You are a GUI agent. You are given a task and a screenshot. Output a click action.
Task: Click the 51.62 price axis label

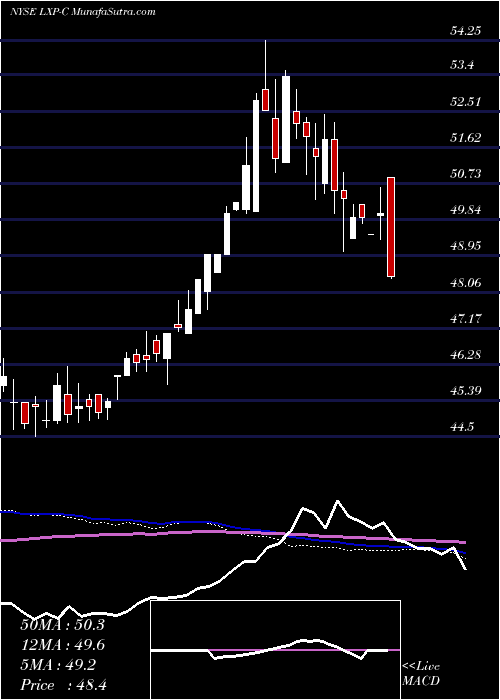468,138
